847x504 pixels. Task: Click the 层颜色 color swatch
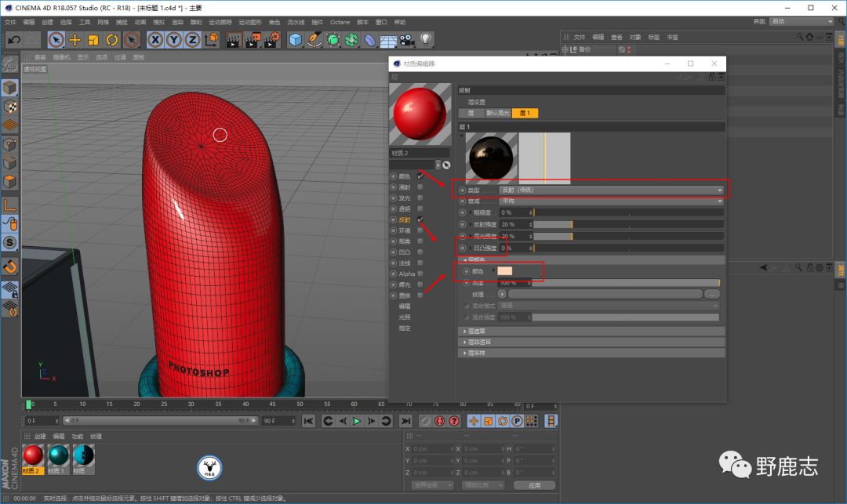tap(504, 271)
